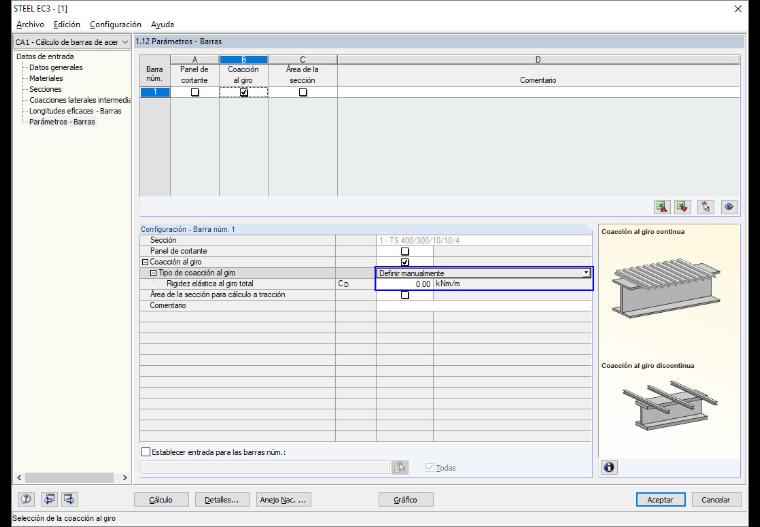Collapse the Coacción al giro tree node
760x527 pixels.
[x=144, y=262]
